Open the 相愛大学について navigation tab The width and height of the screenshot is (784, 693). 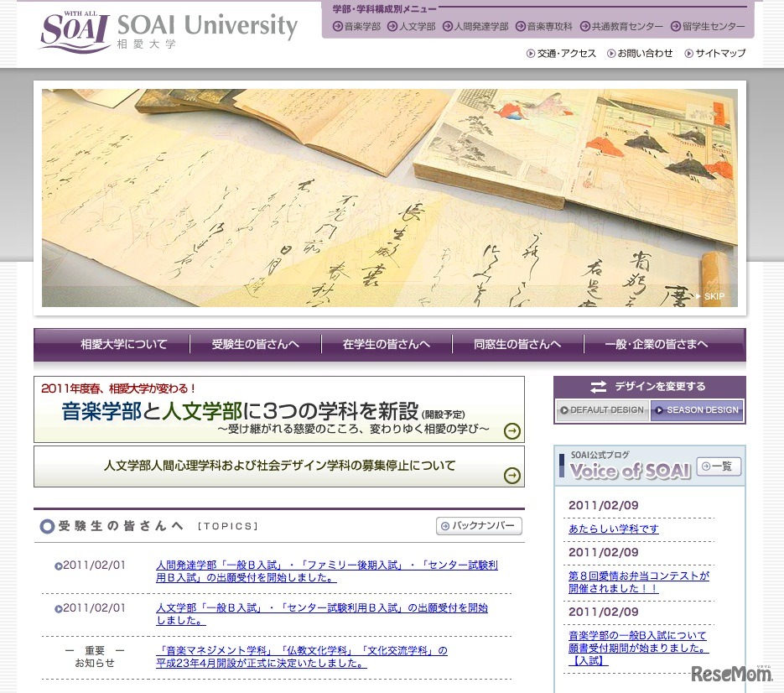coord(123,344)
